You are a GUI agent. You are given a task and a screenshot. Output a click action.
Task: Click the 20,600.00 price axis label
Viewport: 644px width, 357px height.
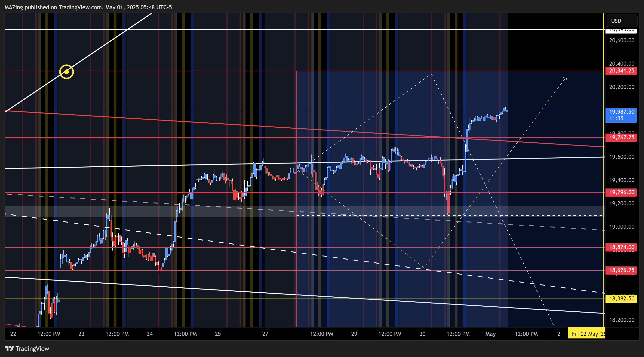pos(622,40)
